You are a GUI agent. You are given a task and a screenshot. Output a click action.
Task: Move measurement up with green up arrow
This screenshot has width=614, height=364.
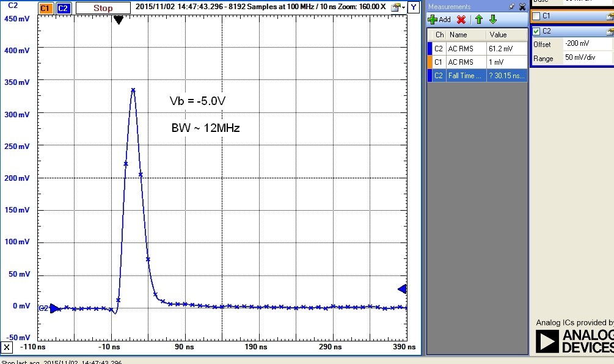pos(479,20)
